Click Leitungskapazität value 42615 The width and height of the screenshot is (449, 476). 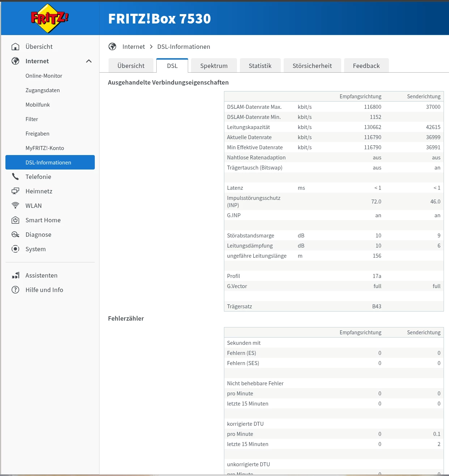pyautogui.click(x=433, y=127)
